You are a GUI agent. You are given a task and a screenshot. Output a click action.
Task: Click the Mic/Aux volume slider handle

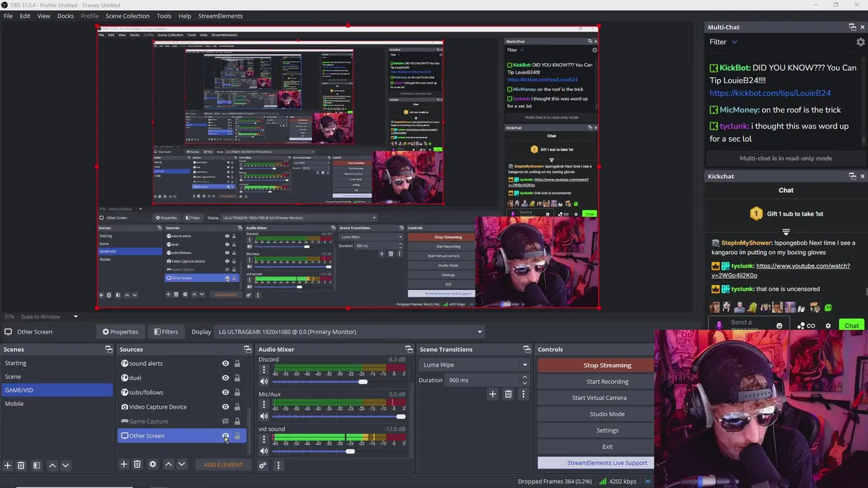401,416
